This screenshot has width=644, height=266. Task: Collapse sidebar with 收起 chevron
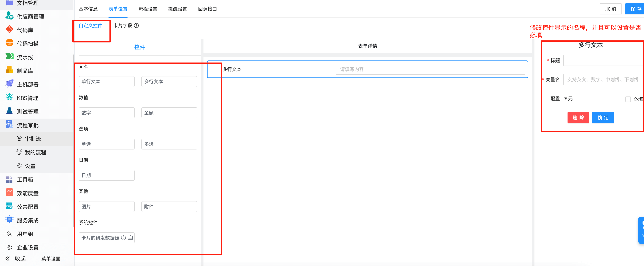click(x=7, y=259)
